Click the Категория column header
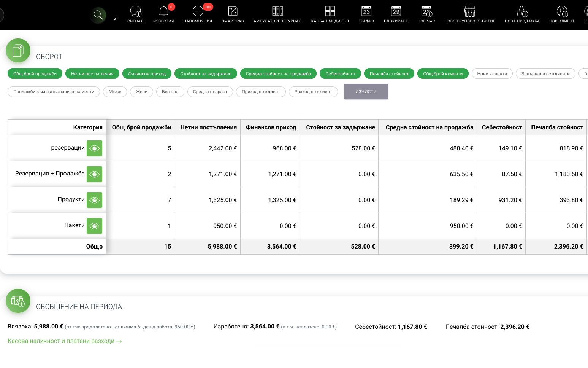 [x=57, y=127]
